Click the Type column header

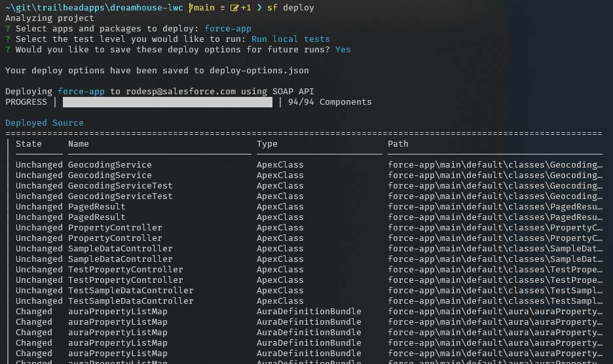click(x=267, y=144)
